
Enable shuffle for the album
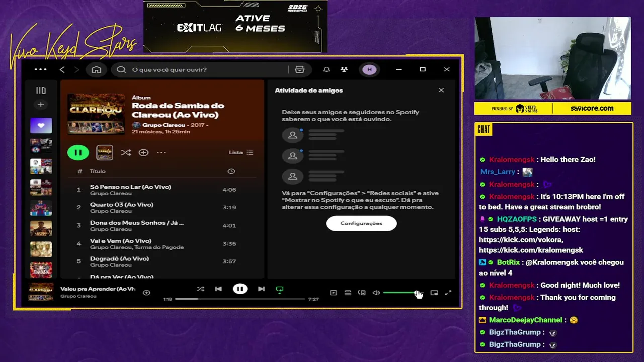(x=126, y=152)
